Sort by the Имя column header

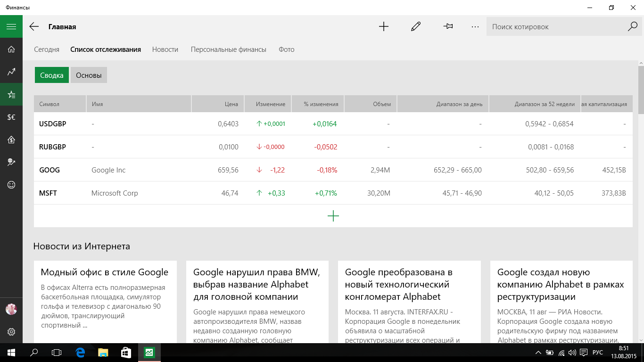tap(139, 104)
